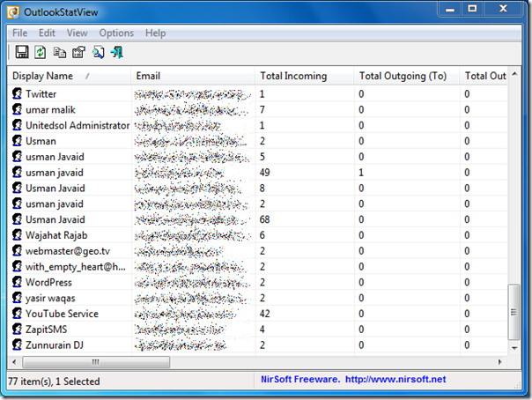Image resolution: width=532 pixels, height=400 pixels.
Task: Click the contact icon beside Unitedsol Administrator
Action: [x=17, y=125]
